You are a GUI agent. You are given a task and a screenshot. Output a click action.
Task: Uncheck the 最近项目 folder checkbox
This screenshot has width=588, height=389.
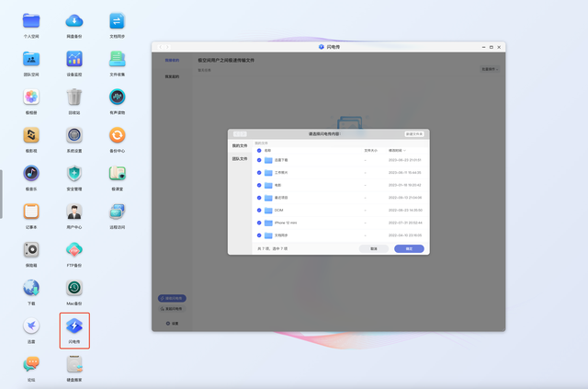click(259, 198)
